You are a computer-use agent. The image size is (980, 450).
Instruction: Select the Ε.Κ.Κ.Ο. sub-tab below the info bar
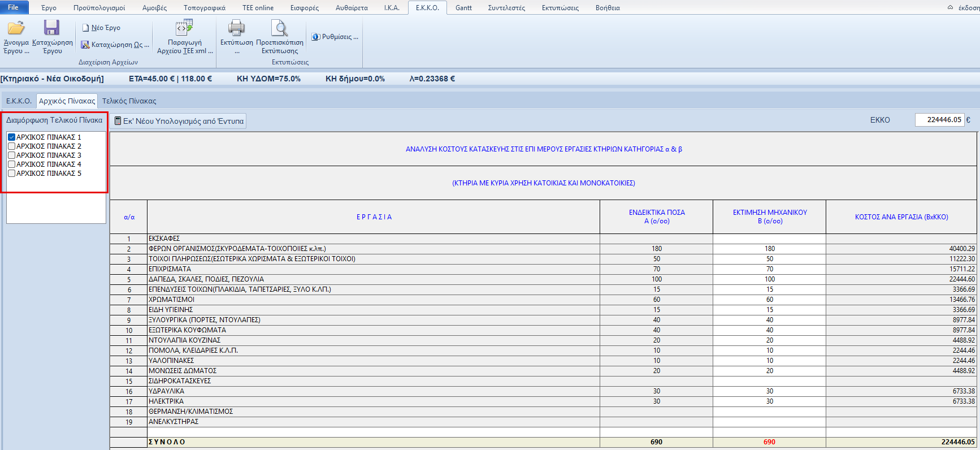tap(19, 101)
